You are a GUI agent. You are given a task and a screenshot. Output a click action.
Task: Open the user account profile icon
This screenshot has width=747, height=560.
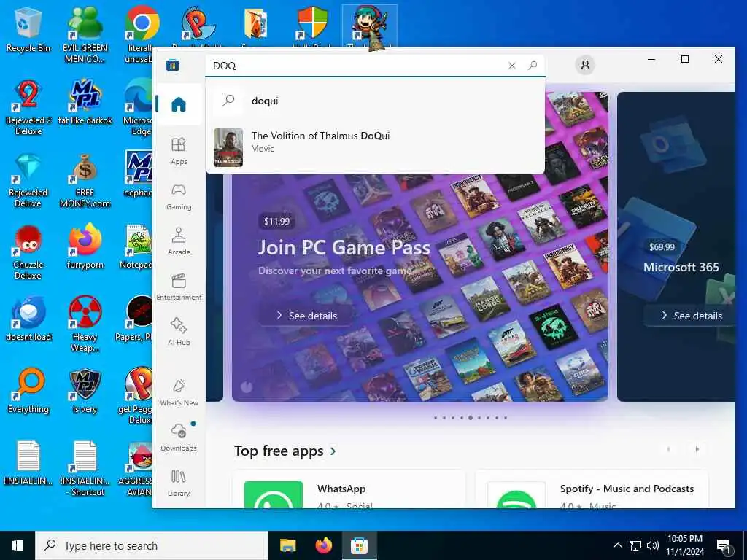pos(585,65)
